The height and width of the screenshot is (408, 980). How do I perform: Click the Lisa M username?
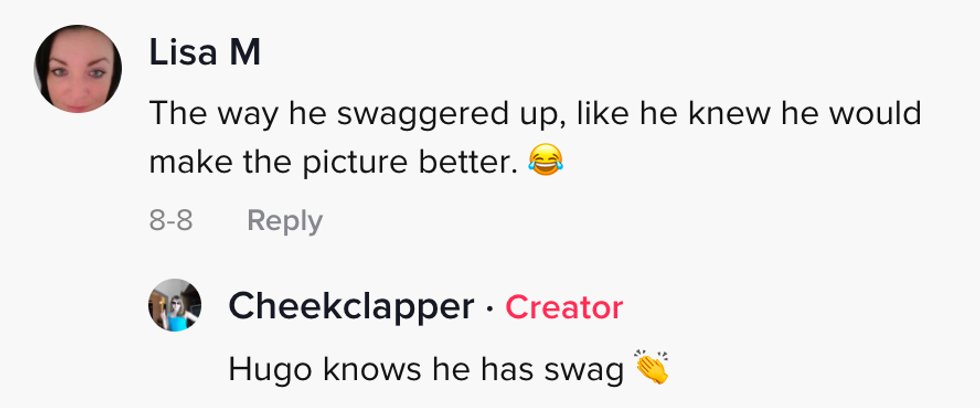tap(205, 54)
